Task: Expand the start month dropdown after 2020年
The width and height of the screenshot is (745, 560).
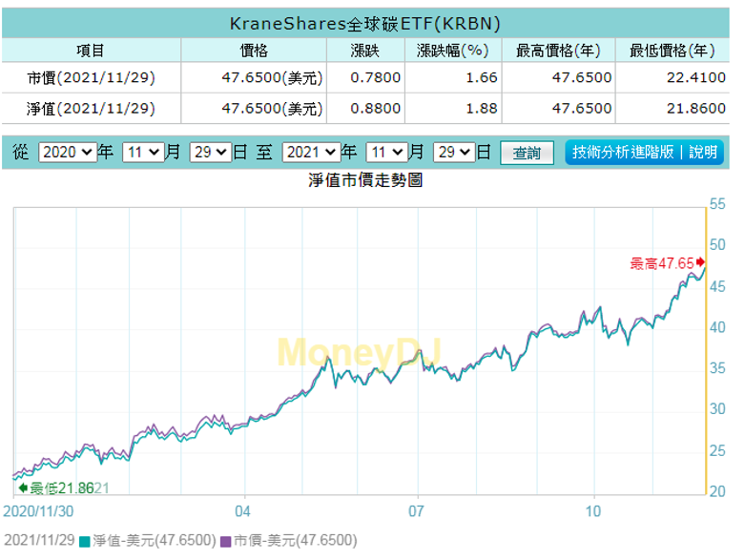Action: click(142, 152)
